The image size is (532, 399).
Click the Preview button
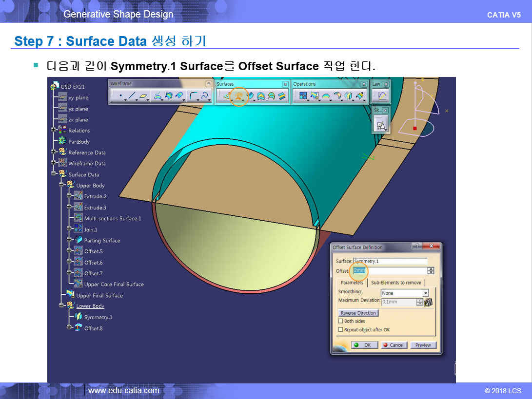point(423,345)
